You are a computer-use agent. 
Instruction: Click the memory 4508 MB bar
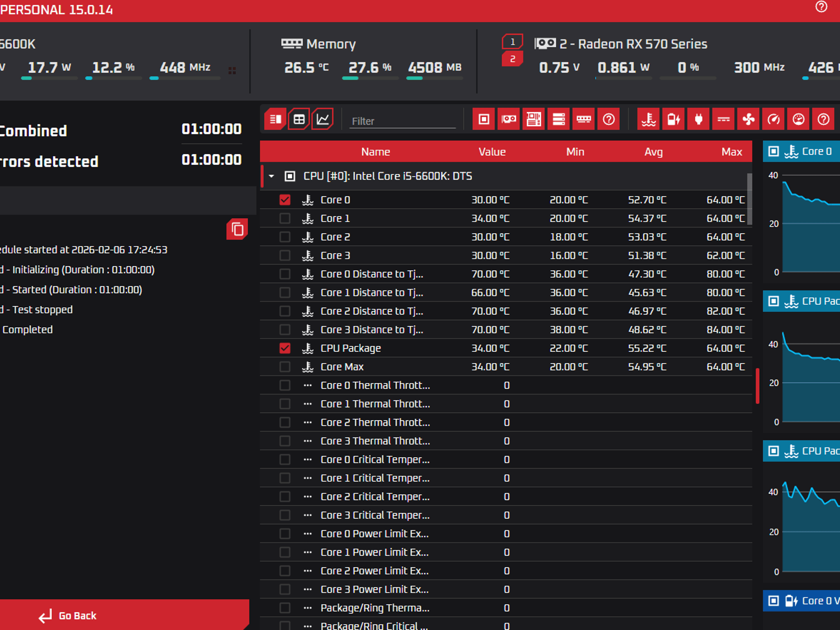point(434,78)
